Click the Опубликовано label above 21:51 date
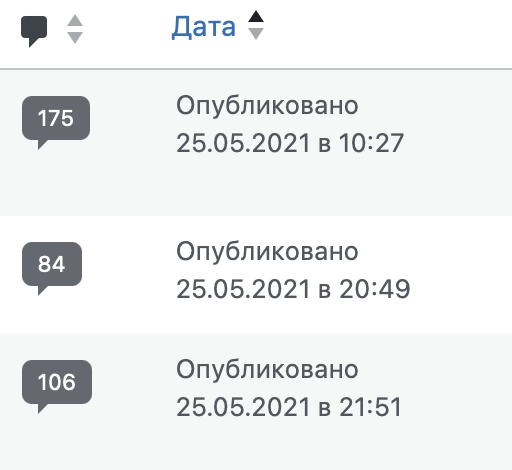 coord(267,370)
